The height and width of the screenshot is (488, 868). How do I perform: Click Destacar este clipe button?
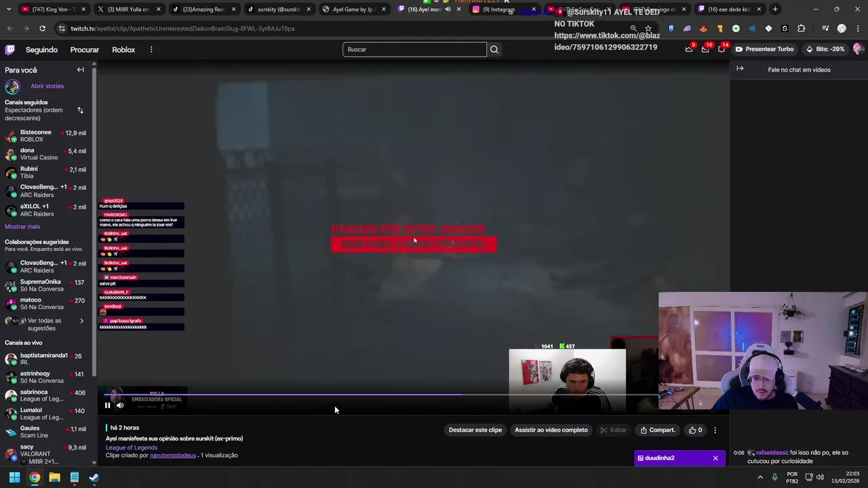[x=475, y=430]
